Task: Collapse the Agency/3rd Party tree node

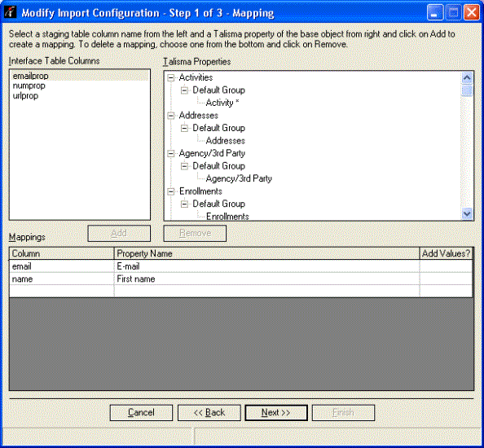Action: pyautogui.click(x=170, y=154)
